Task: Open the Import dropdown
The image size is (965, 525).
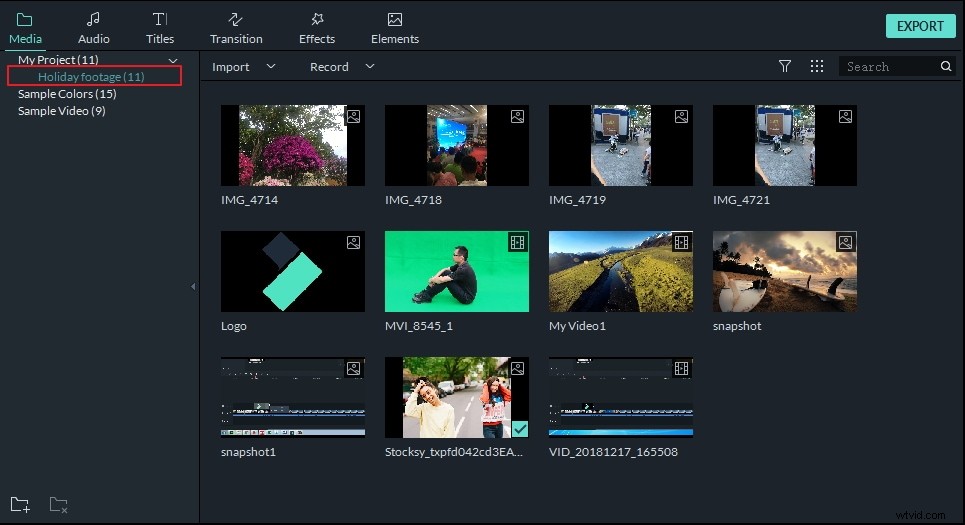Action: 244,66
